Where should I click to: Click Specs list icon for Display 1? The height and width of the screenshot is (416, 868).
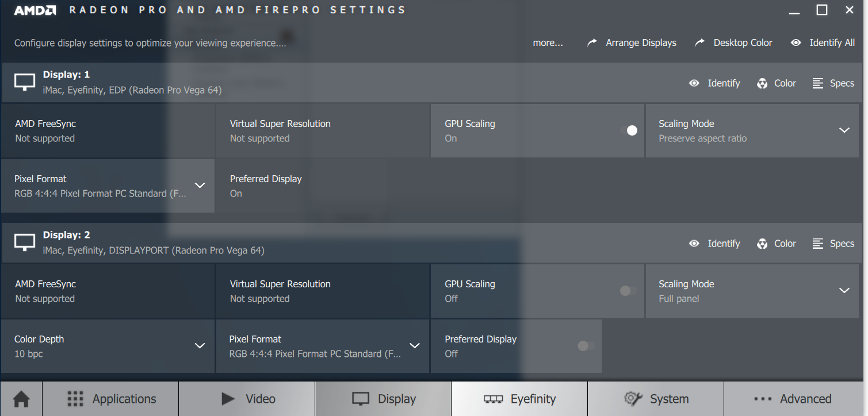(x=818, y=83)
